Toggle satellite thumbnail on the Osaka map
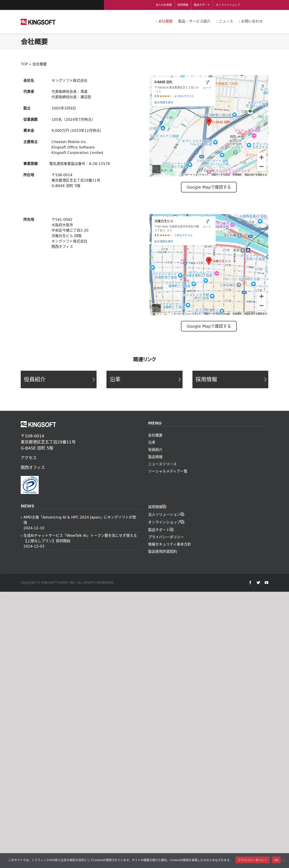289x868 pixels. (x=156, y=308)
